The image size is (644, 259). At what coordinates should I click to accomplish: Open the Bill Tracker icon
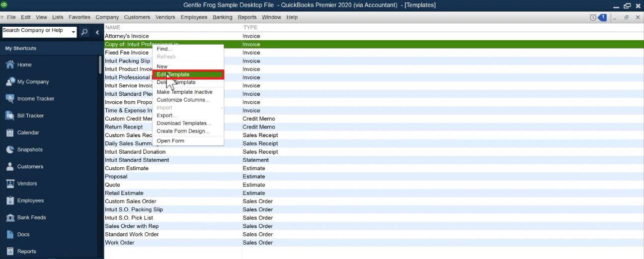pyautogui.click(x=9, y=115)
